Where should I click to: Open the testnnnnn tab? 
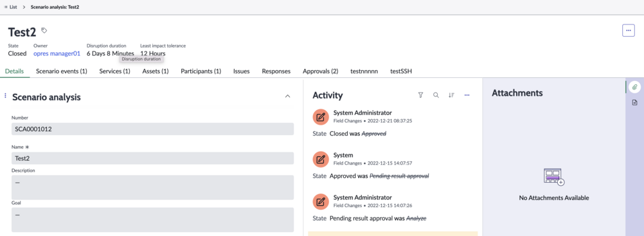[x=364, y=71]
